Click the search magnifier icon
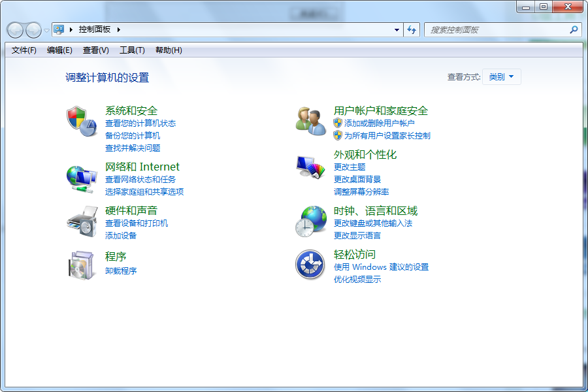This screenshot has height=392, width=588. (x=574, y=29)
